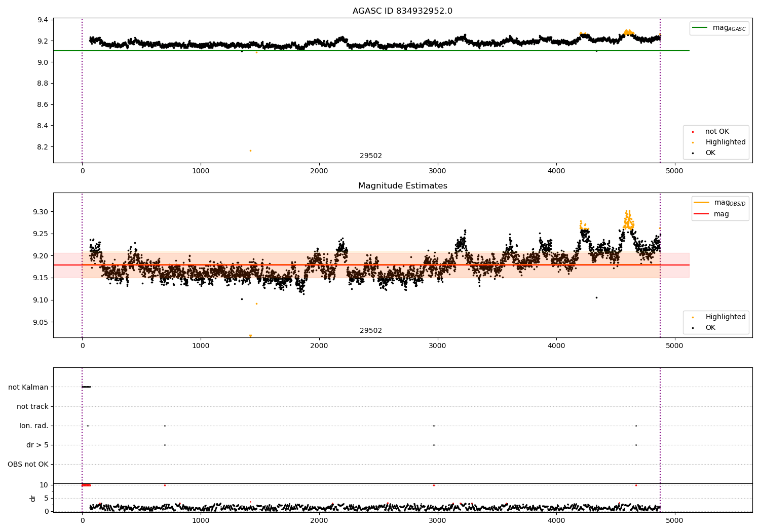Click the "2000" x-tick under Magnitude Estimates plot
Viewport: 760px width, 532px height.
pyautogui.click(x=319, y=346)
